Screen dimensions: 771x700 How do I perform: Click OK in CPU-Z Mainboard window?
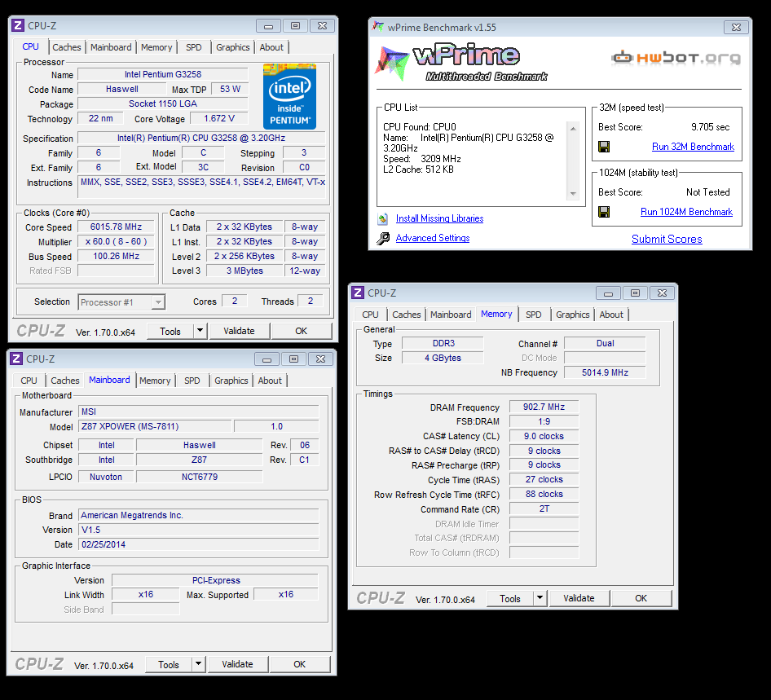click(299, 664)
